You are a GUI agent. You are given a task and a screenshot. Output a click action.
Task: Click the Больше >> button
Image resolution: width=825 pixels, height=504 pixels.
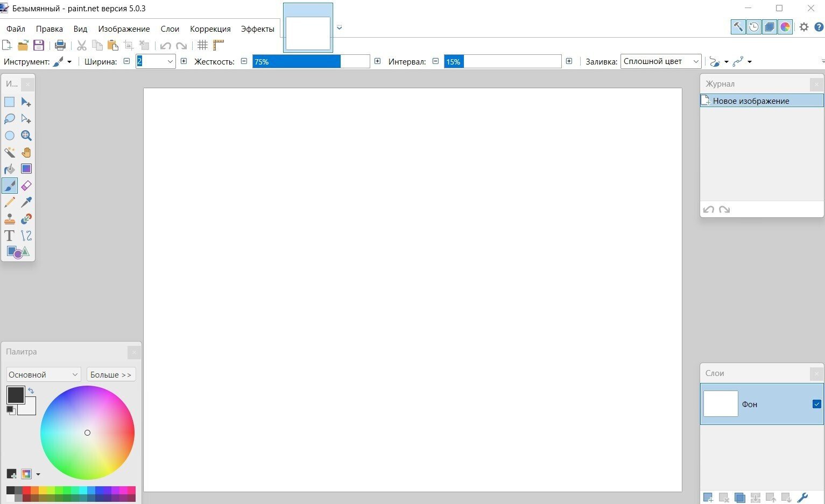click(111, 374)
